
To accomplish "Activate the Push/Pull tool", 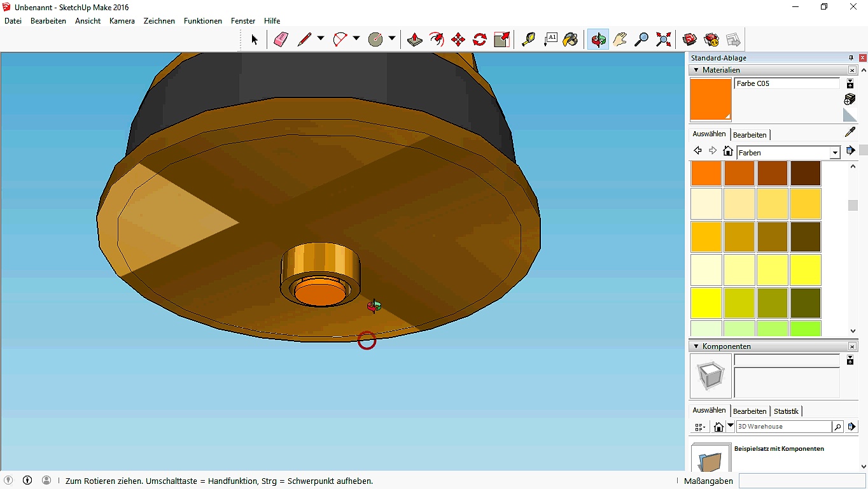I will pyautogui.click(x=414, y=39).
